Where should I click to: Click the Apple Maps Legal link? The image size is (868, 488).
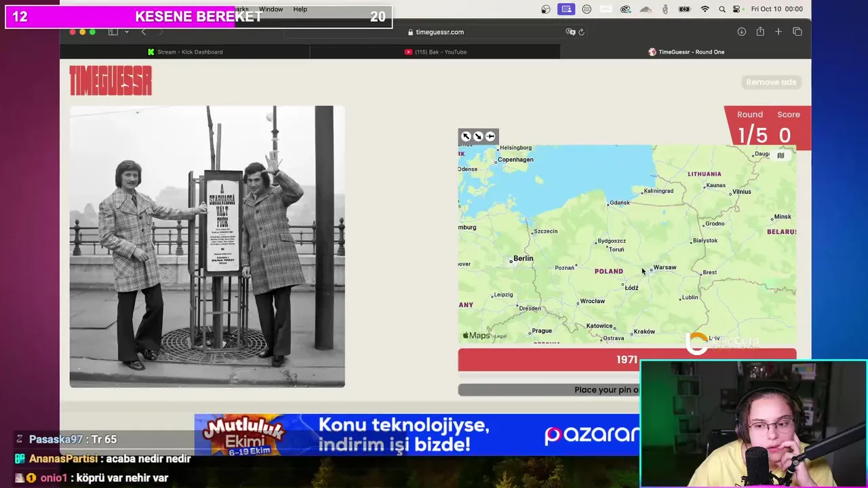click(x=500, y=336)
